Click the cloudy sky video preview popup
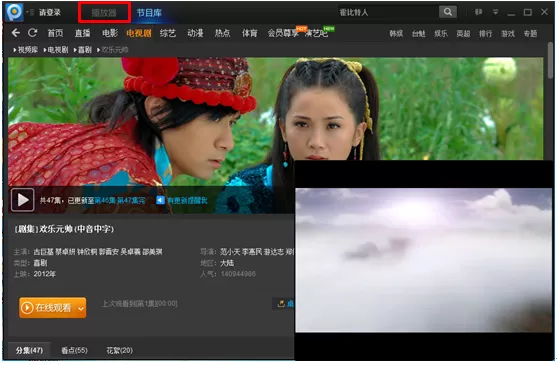Viewport: 557px width, 365px height. pyautogui.click(x=423, y=260)
